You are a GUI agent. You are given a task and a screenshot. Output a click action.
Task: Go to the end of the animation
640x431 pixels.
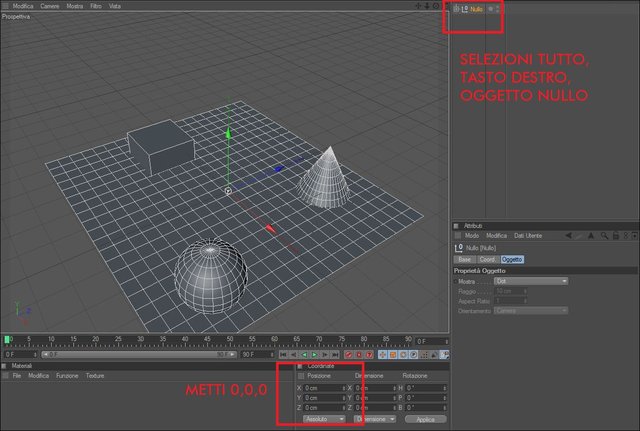[x=335, y=355]
